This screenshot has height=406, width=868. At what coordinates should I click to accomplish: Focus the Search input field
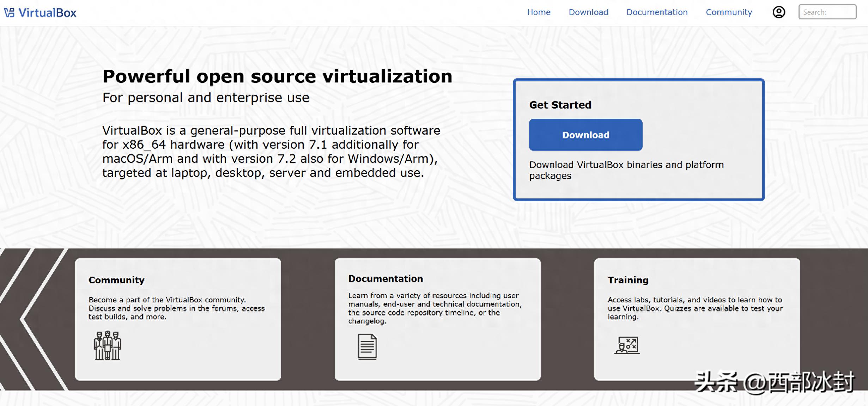coord(827,12)
